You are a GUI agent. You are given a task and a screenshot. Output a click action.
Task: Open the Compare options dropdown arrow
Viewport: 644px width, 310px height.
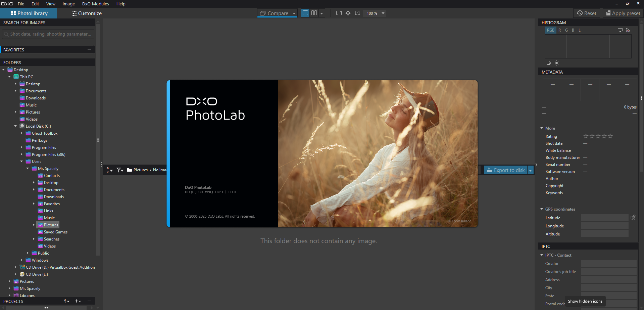coord(294,13)
